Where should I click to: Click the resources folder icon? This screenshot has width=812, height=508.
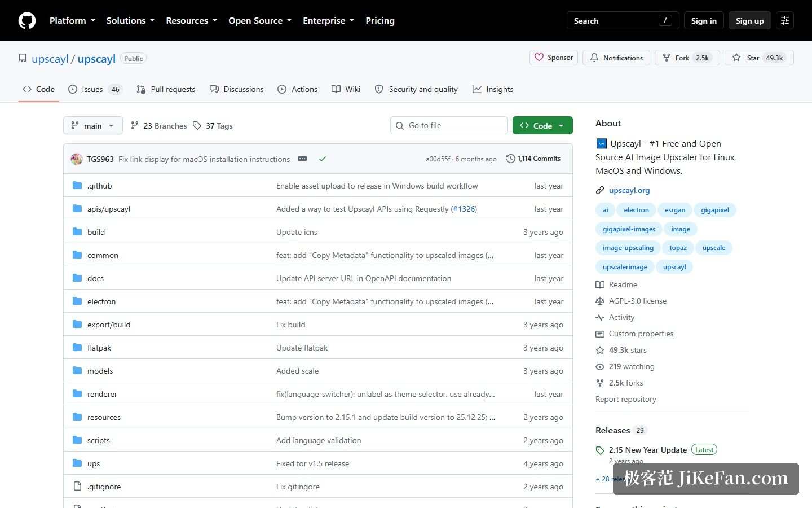77,417
